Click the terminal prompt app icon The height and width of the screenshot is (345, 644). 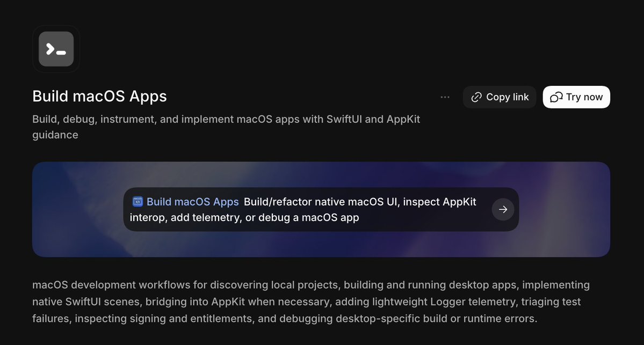pyautogui.click(x=56, y=49)
